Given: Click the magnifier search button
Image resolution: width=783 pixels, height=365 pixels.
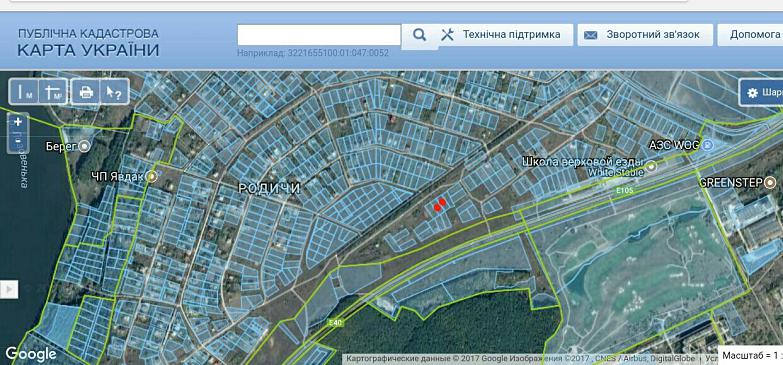Looking at the screenshot, I should click(420, 35).
